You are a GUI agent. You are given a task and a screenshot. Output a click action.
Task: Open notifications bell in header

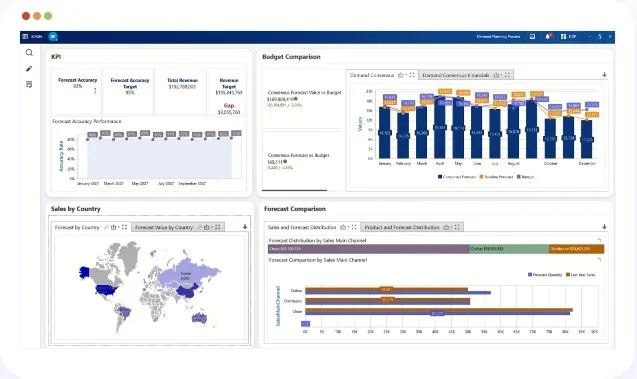548,37
